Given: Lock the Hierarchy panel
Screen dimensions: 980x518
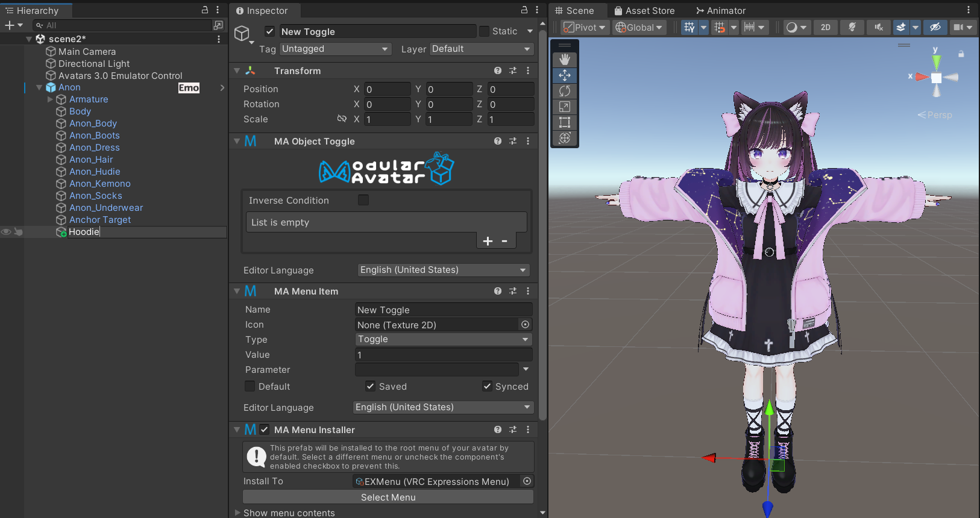Looking at the screenshot, I should pyautogui.click(x=205, y=10).
